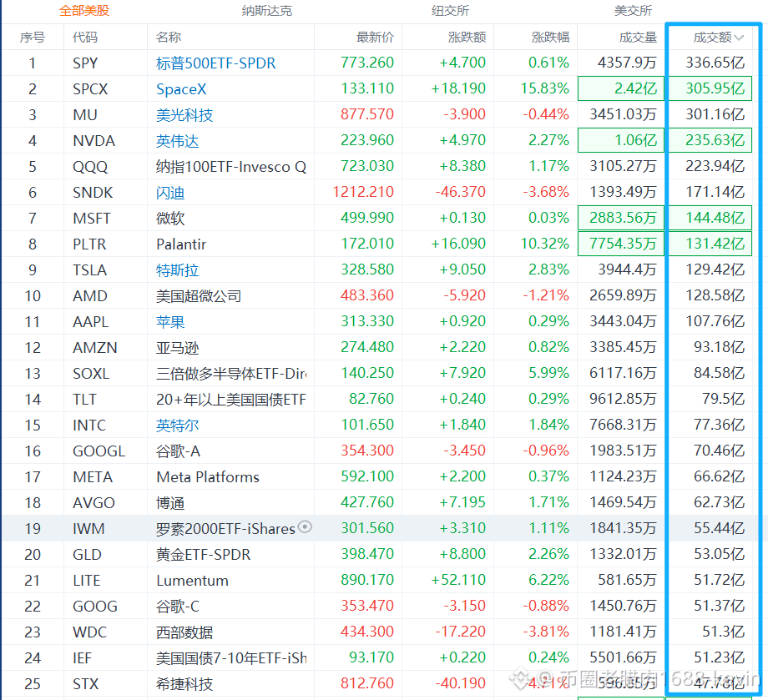The height and width of the screenshot is (700, 768).
Task: Select the GOOG ticker code
Action: [95, 607]
